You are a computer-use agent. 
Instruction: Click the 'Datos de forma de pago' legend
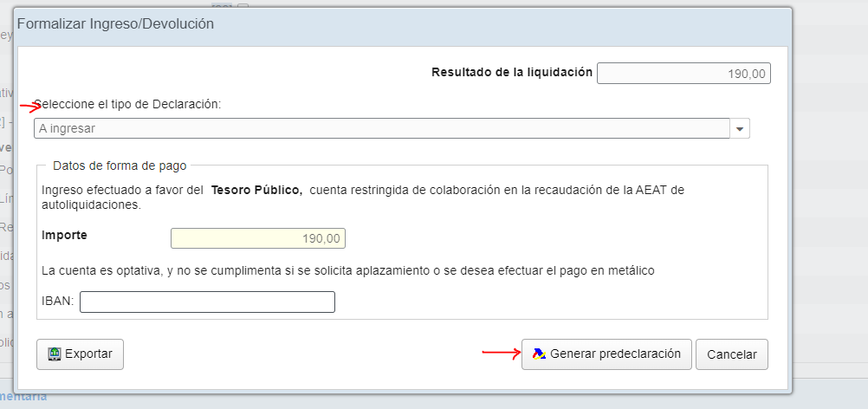[120, 165]
